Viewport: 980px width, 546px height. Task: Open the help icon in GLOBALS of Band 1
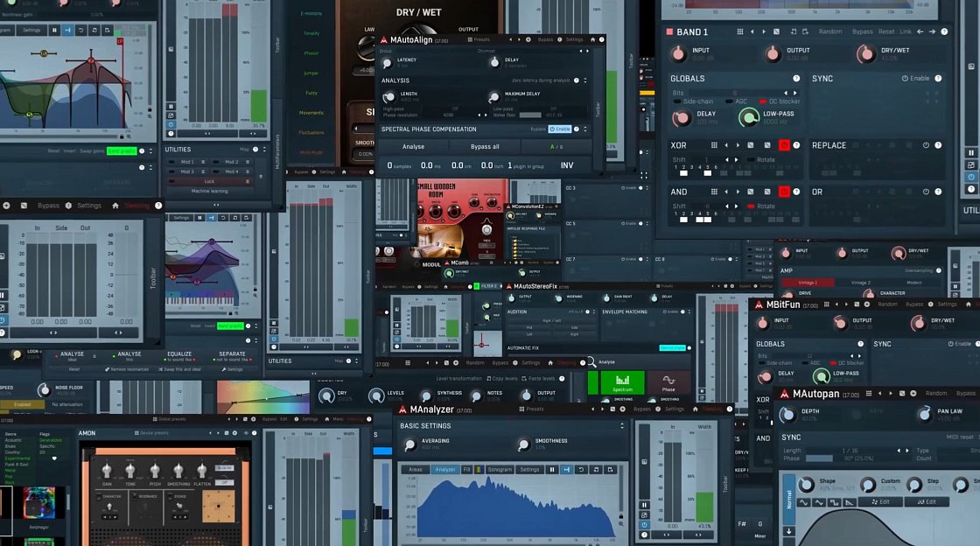(796, 79)
